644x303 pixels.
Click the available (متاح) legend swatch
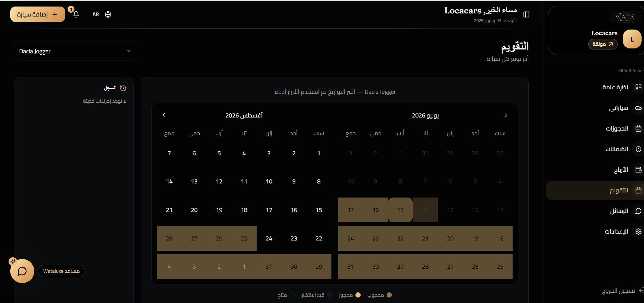[x=292, y=295]
